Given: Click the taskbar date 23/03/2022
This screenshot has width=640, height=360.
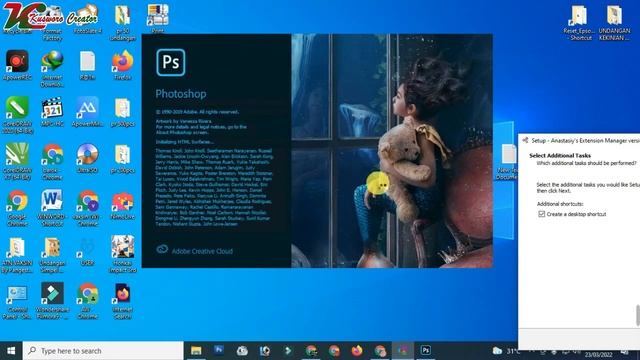Looking at the screenshot, I should click(x=598, y=355).
